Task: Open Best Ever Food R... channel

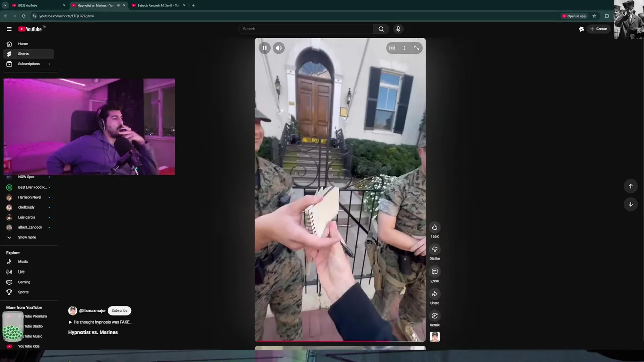Action: [x=28, y=187]
